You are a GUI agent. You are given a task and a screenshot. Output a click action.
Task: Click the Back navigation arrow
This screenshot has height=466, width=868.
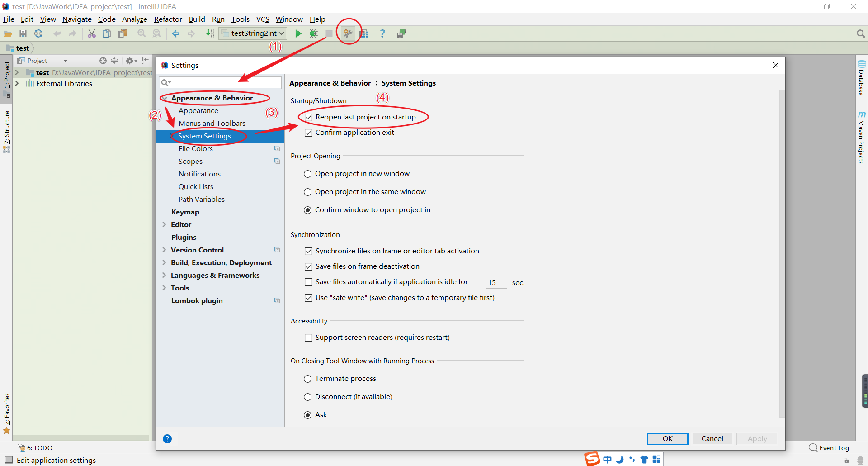pyautogui.click(x=176, y=33)
